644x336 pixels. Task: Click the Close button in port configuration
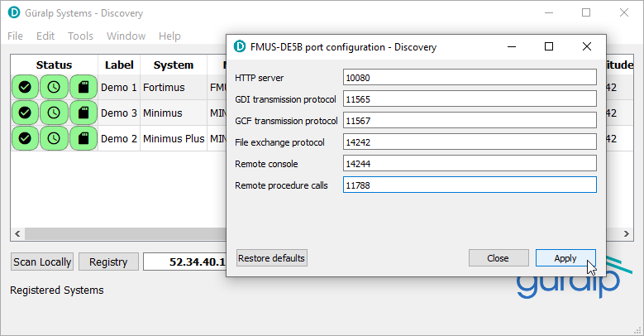499,258
